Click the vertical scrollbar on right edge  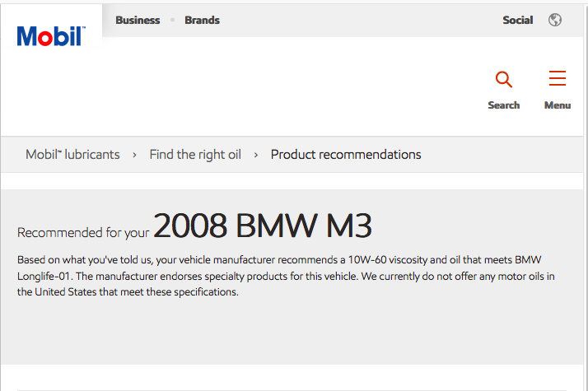586,195
